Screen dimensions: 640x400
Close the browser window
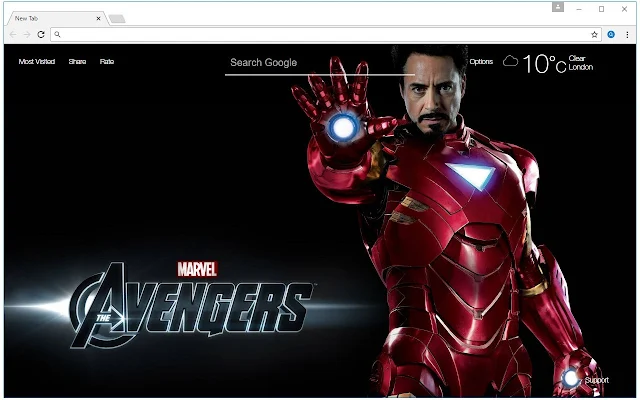coord(624,9)
